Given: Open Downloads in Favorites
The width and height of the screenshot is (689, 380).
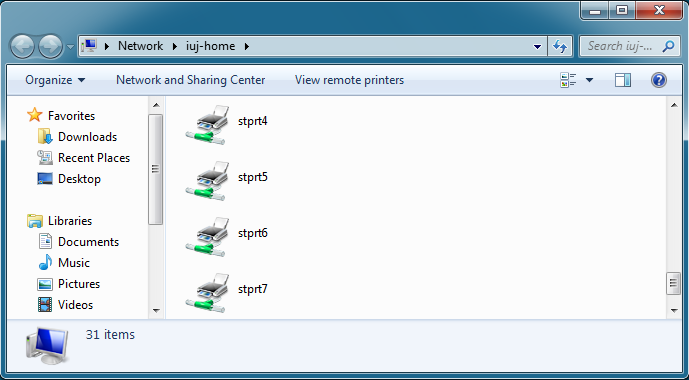Looking at the screenshot, I should click(87, 137).
